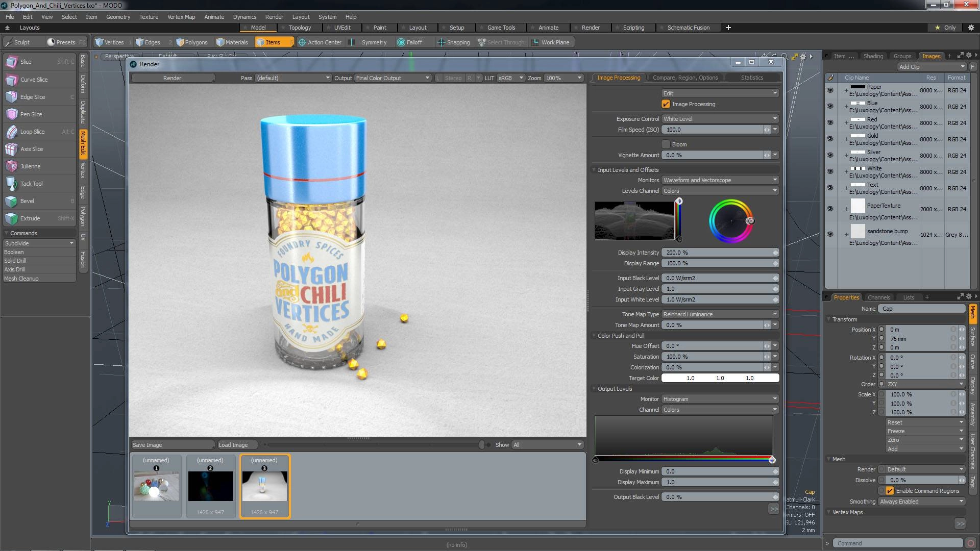Select the Axis Slice tool

(x=40, y=149)
